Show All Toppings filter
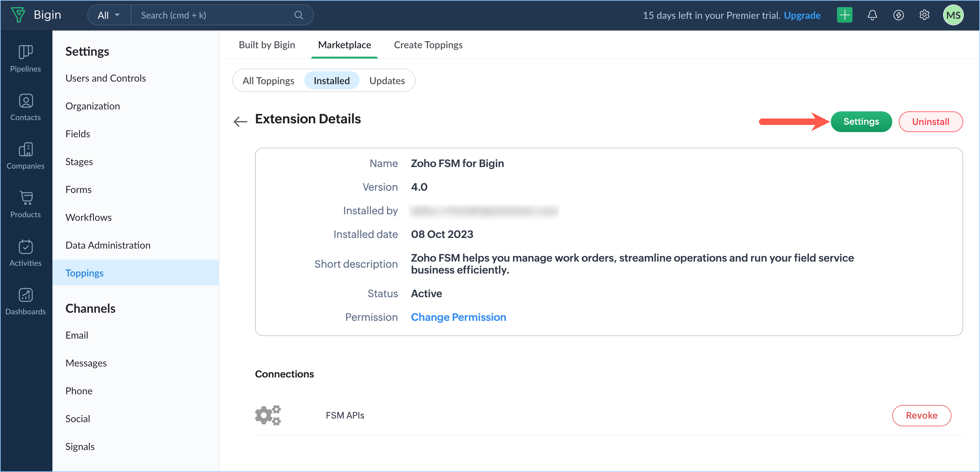 [x=268, y=81]
